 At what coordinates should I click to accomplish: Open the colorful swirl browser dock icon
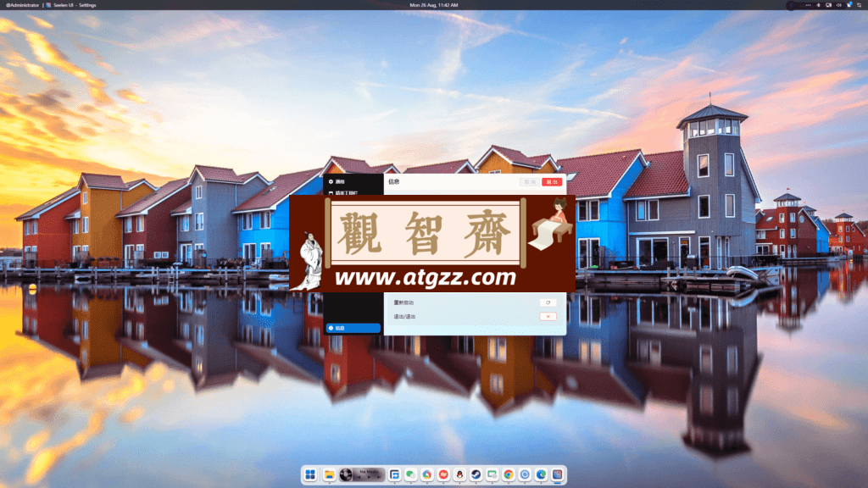(427, 474)
